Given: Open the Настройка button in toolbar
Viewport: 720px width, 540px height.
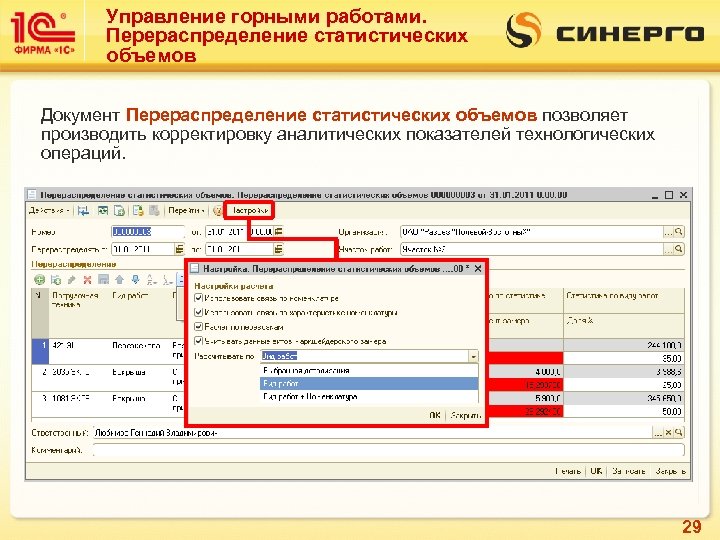Looking at the screenshot, I should pos(249,210).
